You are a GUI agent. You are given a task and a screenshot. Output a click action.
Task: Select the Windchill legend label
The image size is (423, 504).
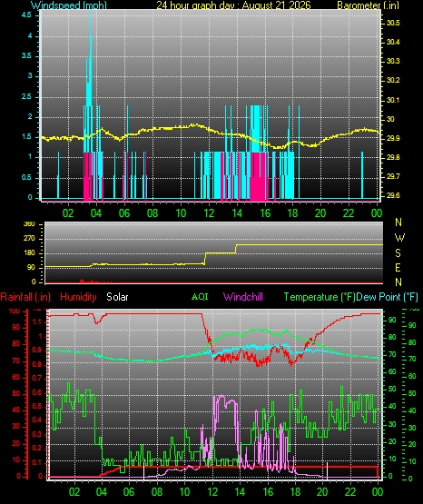click(242, 297)
